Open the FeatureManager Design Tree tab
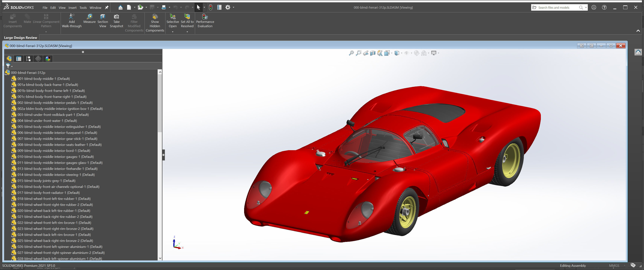 (x=9, y=59)
